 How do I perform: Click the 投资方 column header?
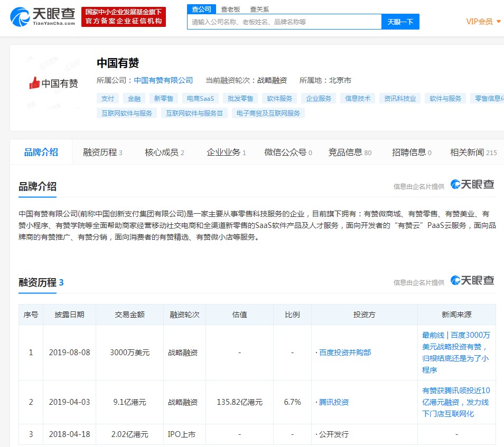click(364, 315)
